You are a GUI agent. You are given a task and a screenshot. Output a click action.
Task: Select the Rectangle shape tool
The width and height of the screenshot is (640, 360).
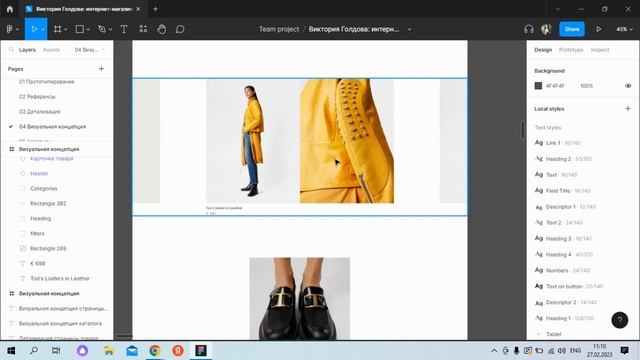(x=80, y=29)
